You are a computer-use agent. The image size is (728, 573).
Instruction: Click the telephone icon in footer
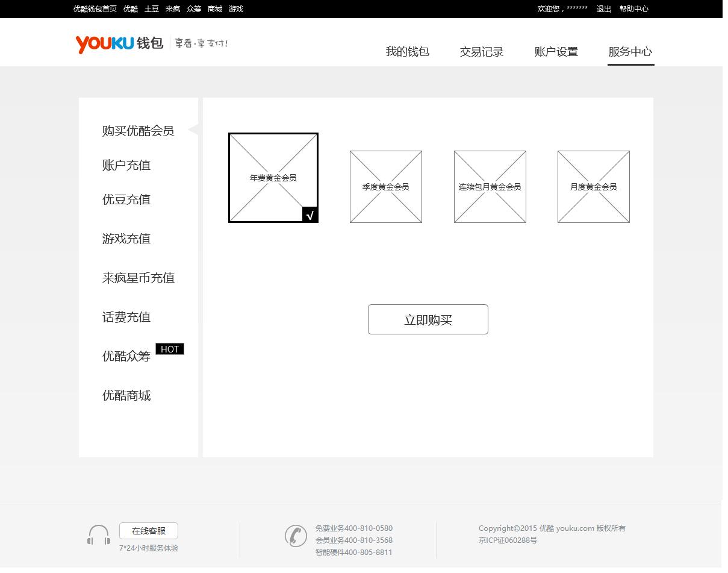(x=296, y=536)
